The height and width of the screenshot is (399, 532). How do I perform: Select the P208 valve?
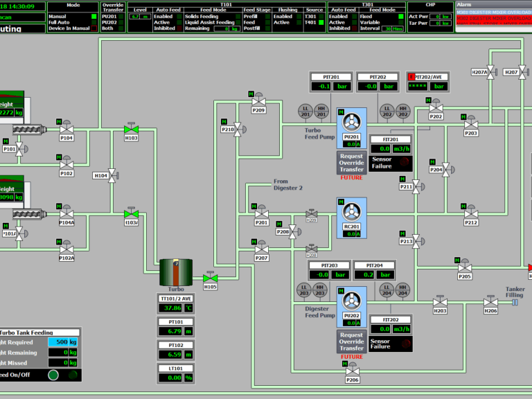tap(294, 232)
